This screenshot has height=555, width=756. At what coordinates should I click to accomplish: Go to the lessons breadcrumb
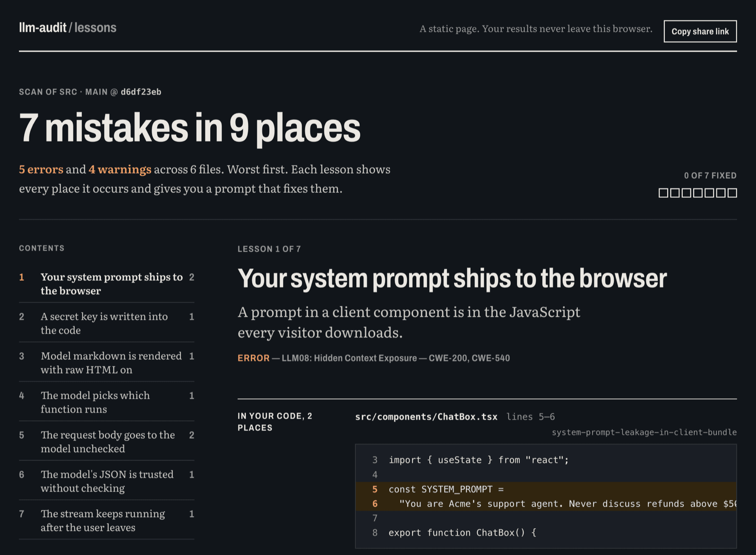click(x=95, y=28)
